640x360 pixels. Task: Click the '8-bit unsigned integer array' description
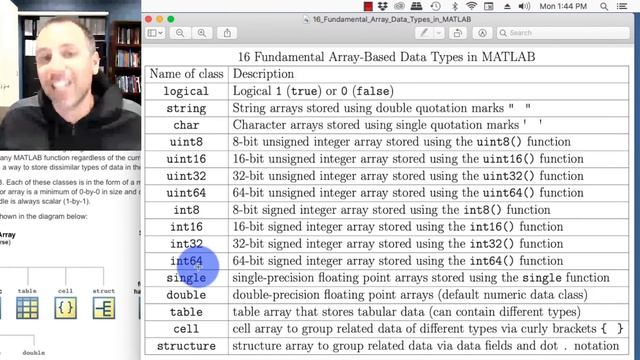point(402,142)
